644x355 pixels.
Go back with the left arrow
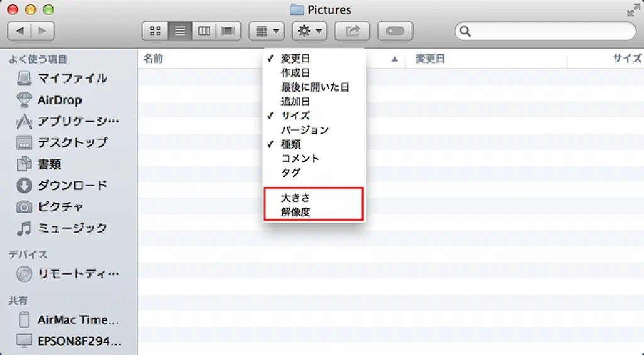click(x=19, y=31)
